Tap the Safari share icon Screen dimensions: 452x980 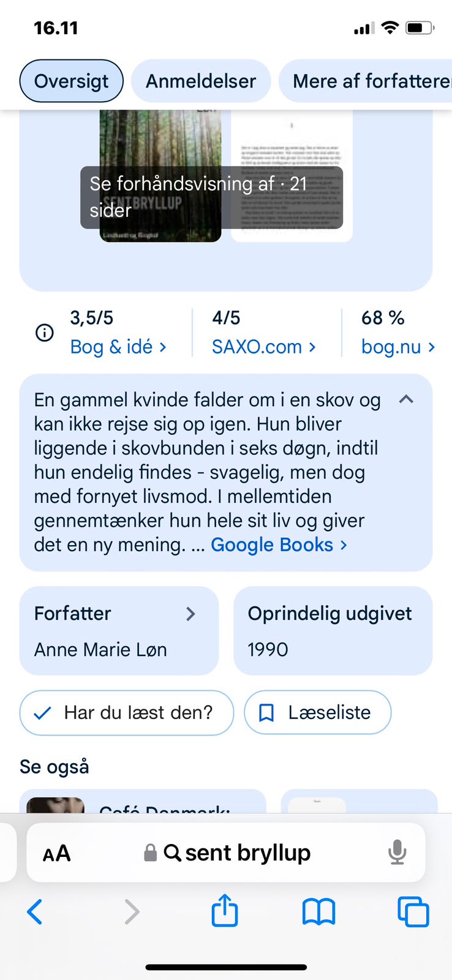tap(224, 911)
